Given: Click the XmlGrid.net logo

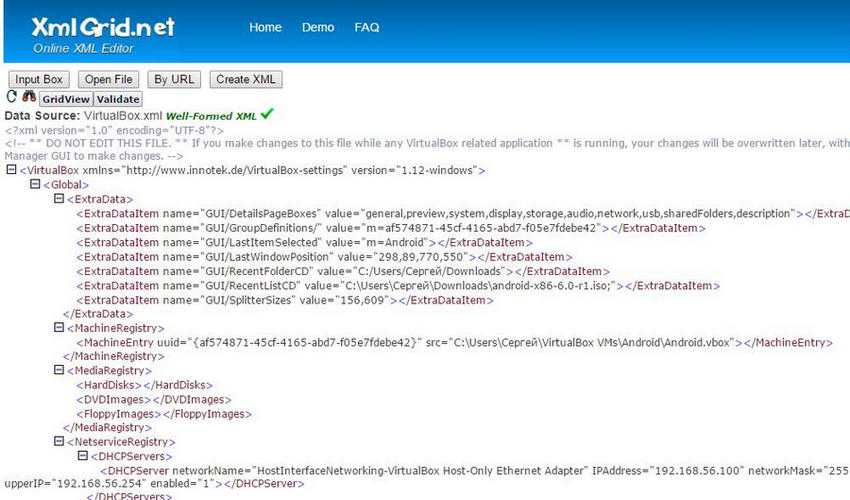Looking at the screenshot, I should tap(103, 27).
